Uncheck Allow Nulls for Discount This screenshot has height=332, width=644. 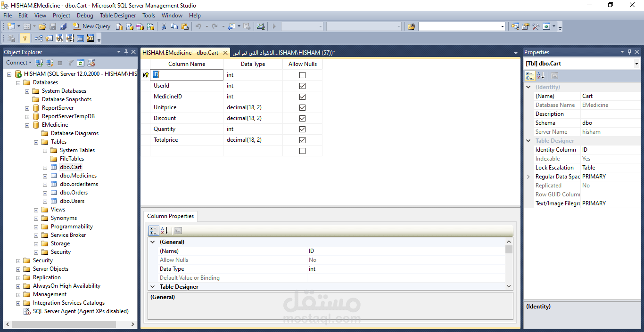coord(302,118)
